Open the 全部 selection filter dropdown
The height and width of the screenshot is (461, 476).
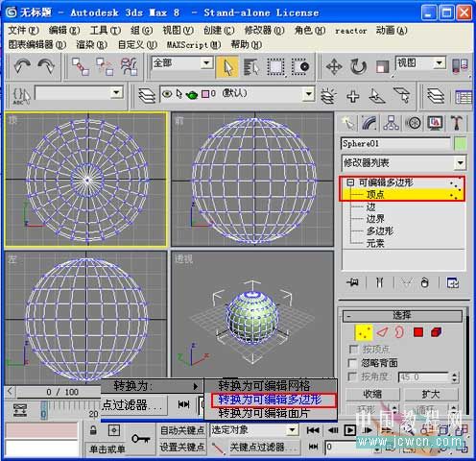[182, 63]
